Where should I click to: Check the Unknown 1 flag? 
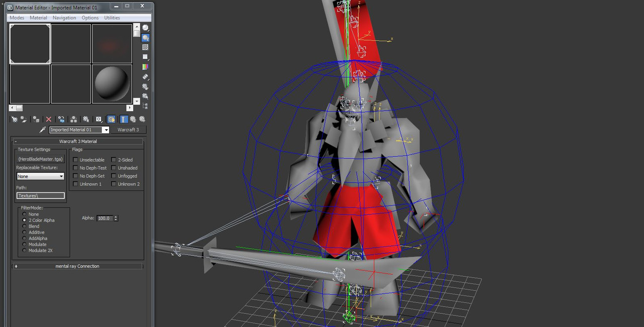point(75,184)
